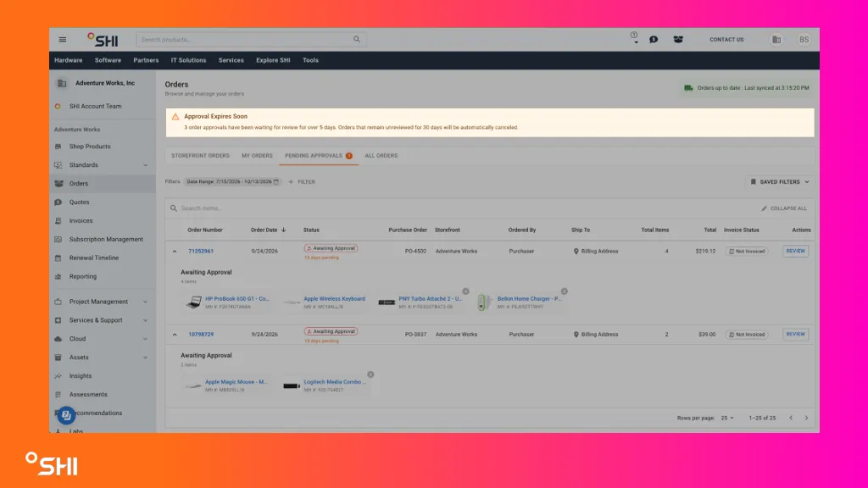Viewport: 868px width, 488px height.
Task: Click the calendar icon in date range filter
Action: 276,181
